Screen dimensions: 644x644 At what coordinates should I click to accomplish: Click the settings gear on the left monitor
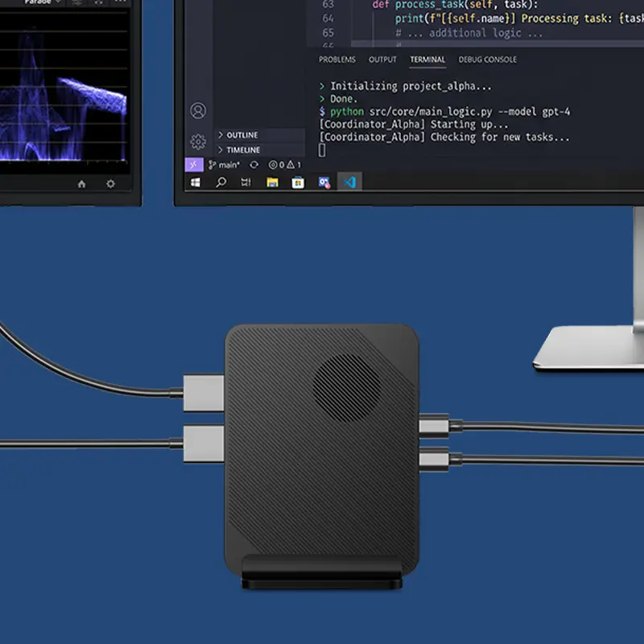[110, 184]
